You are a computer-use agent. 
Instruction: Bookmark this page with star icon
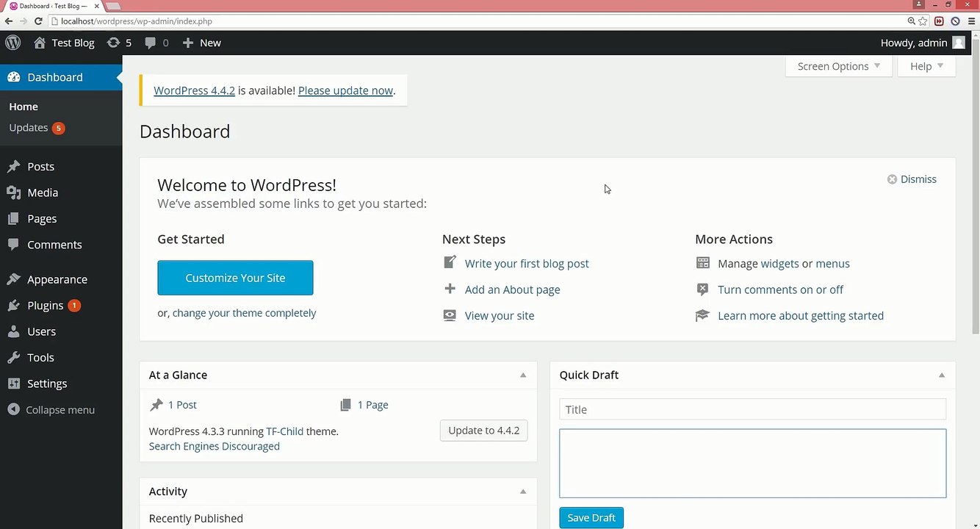click(x=923, y=21)
